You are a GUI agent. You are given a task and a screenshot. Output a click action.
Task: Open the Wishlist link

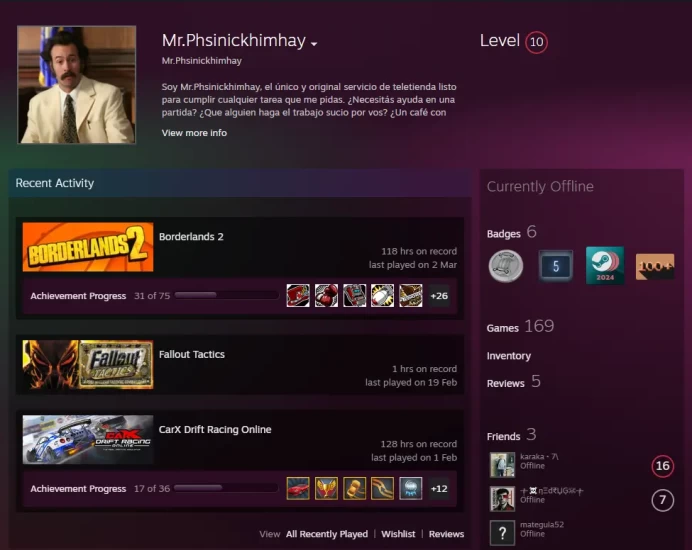[x=398, y=534]
